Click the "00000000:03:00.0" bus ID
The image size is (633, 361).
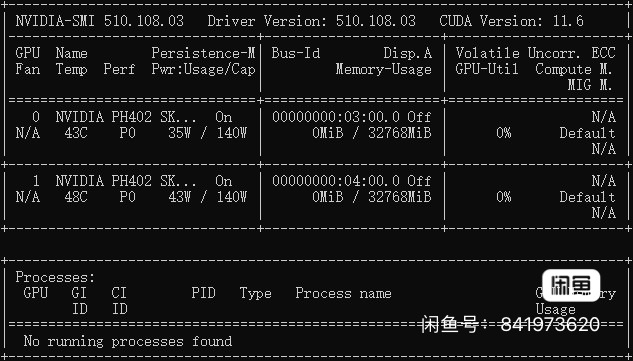(336, 117)
